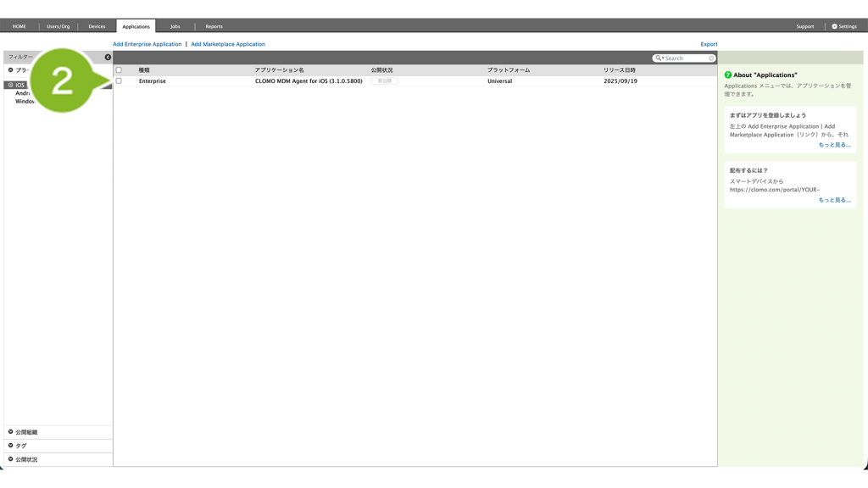Go to the Users/Org tab
The height and width of the screenshot is (488, 868).
click(x=58, y=26)
